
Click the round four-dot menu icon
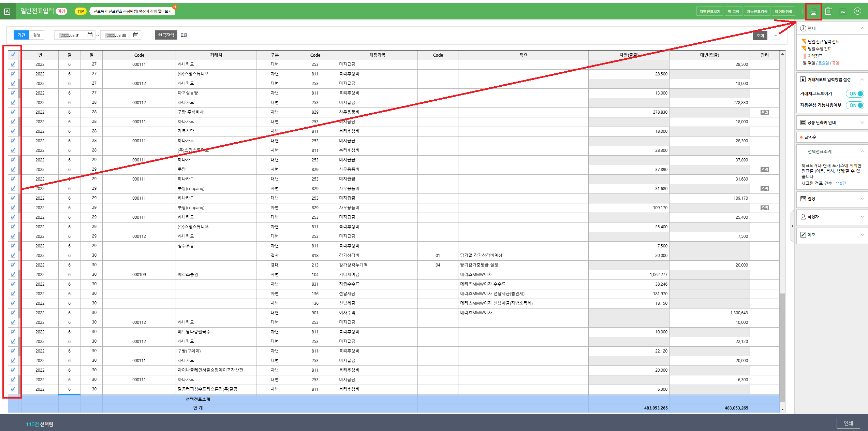[x=857, y=11]
